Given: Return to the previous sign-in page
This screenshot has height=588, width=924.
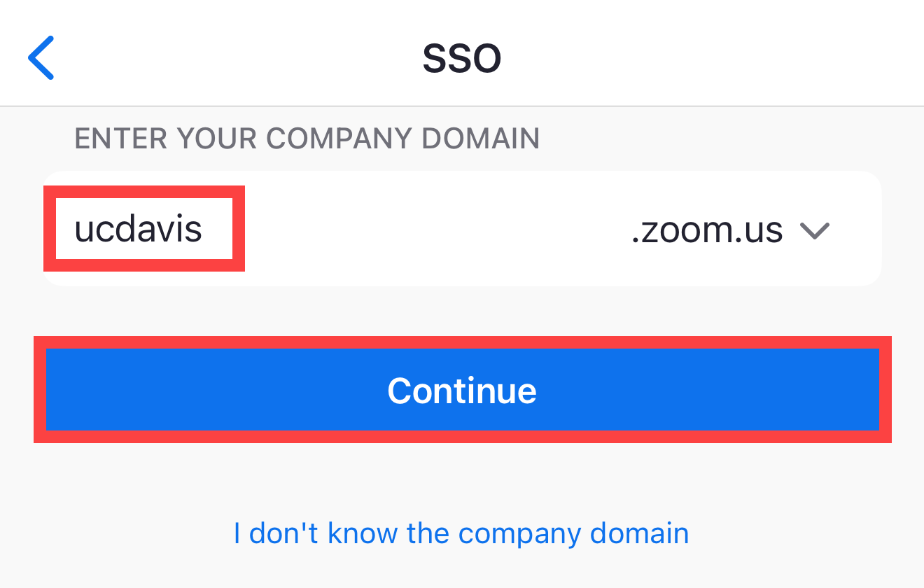Looking at the screenshot, I should coord(41,57).
